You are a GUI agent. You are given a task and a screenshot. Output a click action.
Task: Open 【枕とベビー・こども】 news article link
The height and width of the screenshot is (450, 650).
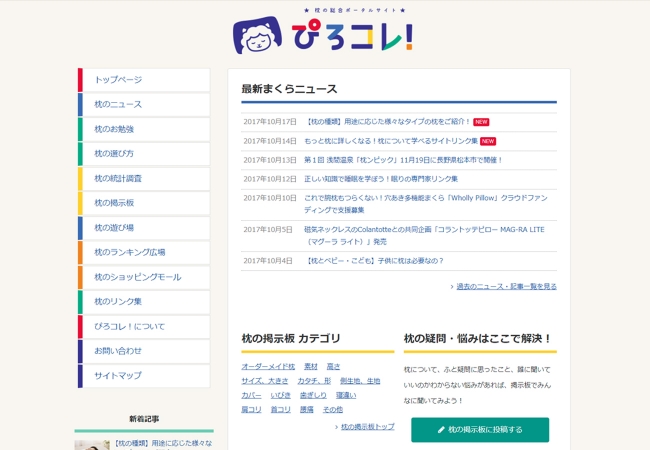coord(374,261)
